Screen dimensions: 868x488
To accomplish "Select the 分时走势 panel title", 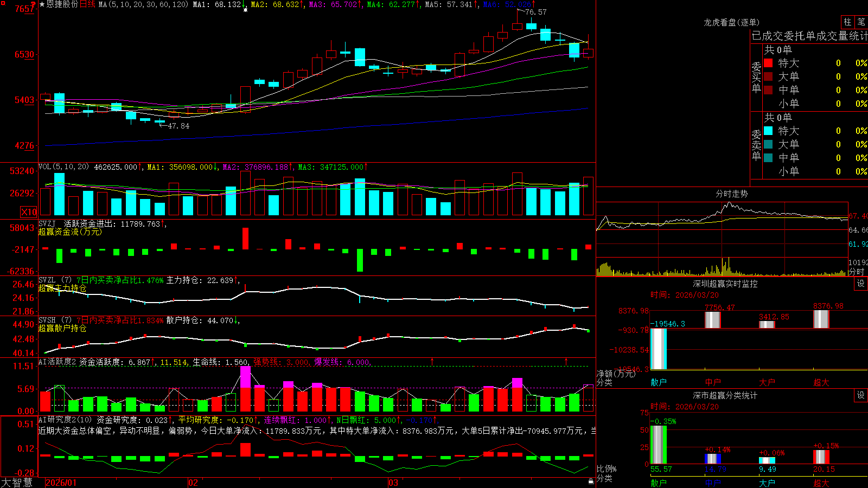I will (x=731, y=194).
